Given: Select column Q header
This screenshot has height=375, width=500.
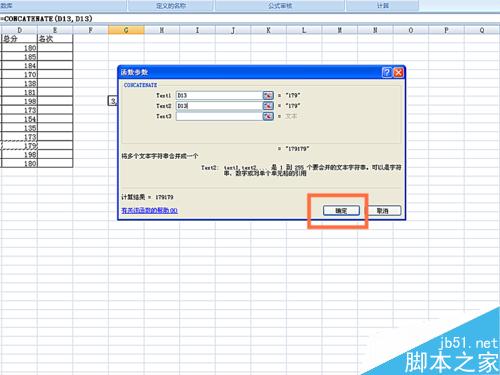Looking at the screenshot, I should point(482,30).
